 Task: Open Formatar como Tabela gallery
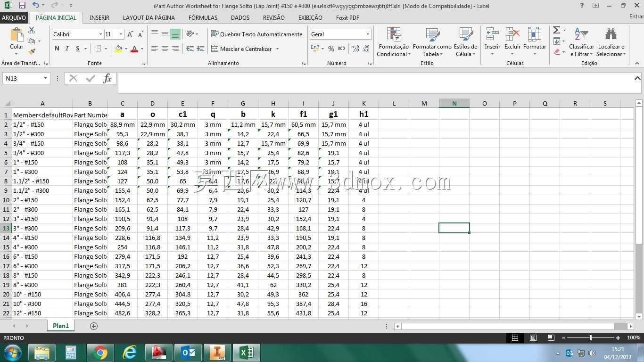[432, 42]
